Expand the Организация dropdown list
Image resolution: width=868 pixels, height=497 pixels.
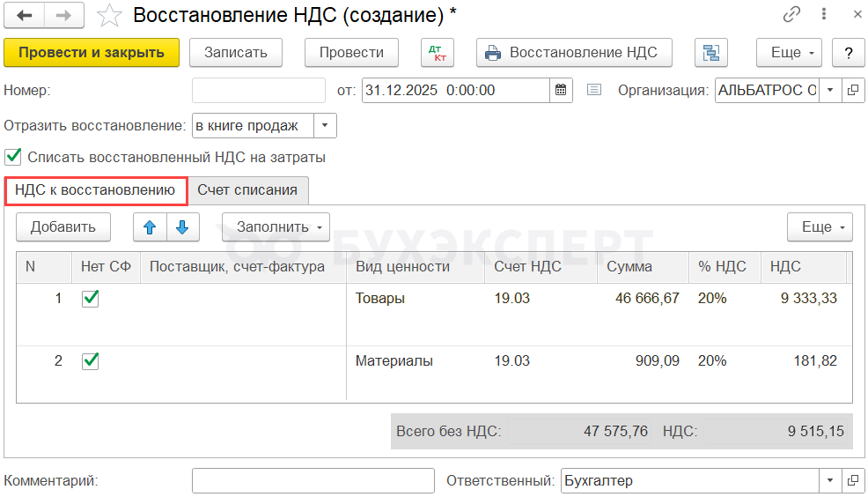point(830,91)
